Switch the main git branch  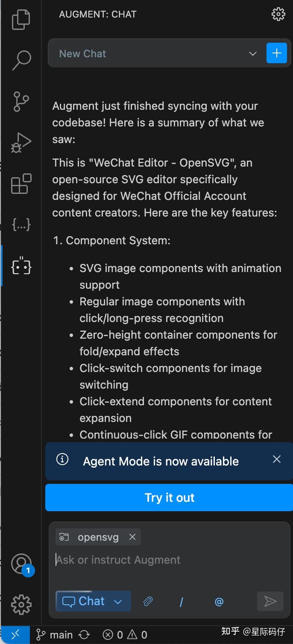55,635
